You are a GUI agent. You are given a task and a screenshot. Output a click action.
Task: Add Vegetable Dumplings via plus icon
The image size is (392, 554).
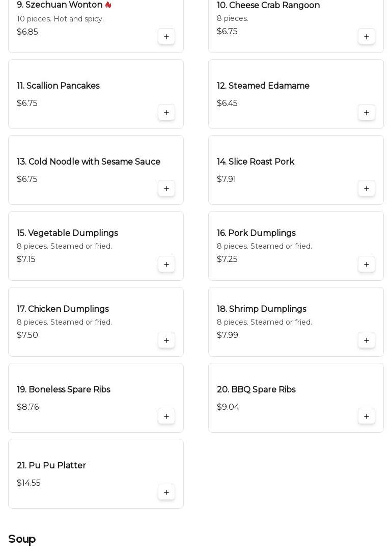coord(166,265)
